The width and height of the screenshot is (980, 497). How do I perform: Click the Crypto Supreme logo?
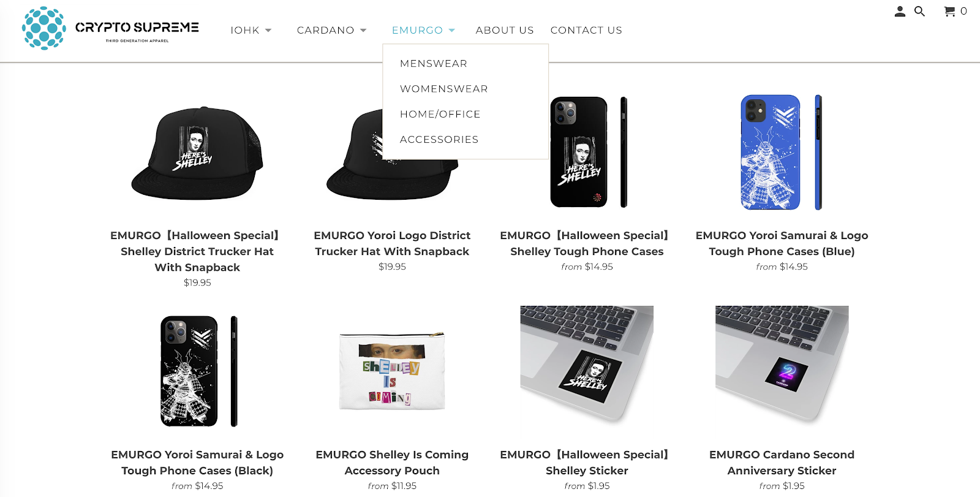(110, 28)
